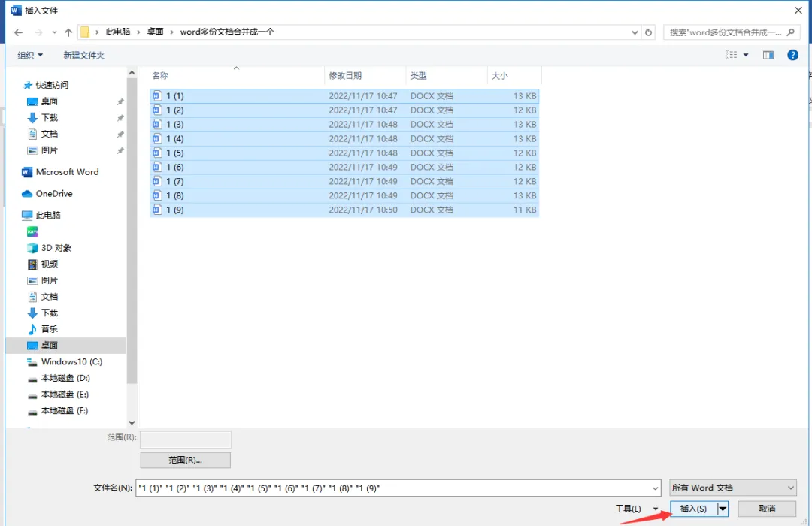Select 本地磁盘 (D:) drive
The height and width of the screenshot is (526, 812).
tap(65, 378)
